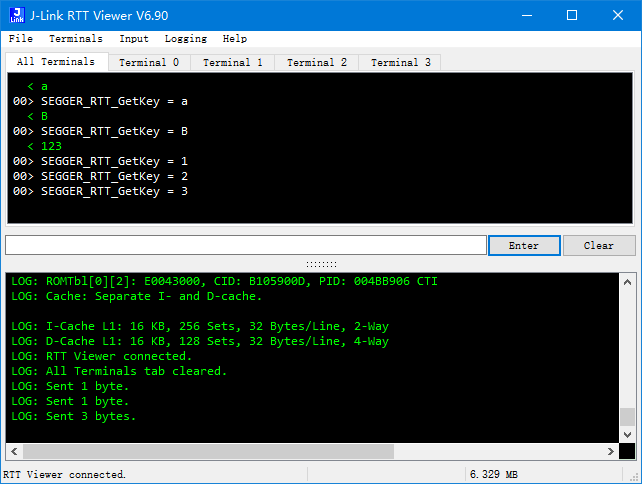This screenshot has width=642, height=484.
Task: Click the green '< 123' input echo line
Action: (44, 146)
